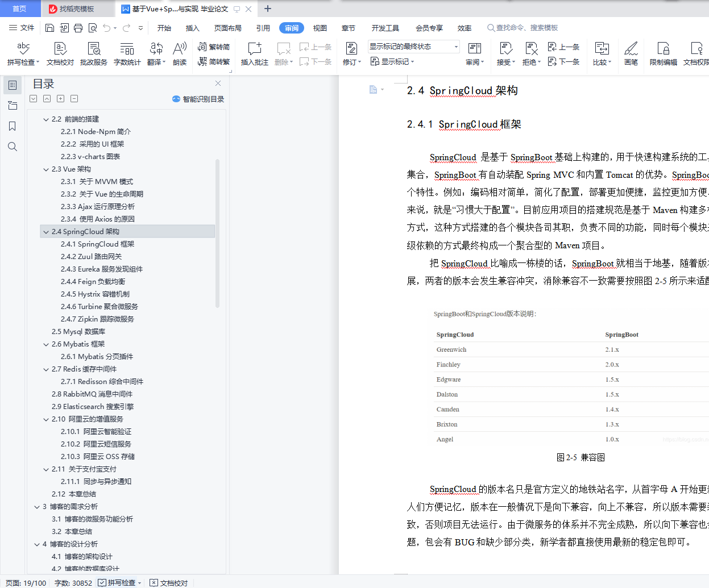Click the Undo arrow icon
The width and height of the screenshot is (709, 588).
(107, 28)
